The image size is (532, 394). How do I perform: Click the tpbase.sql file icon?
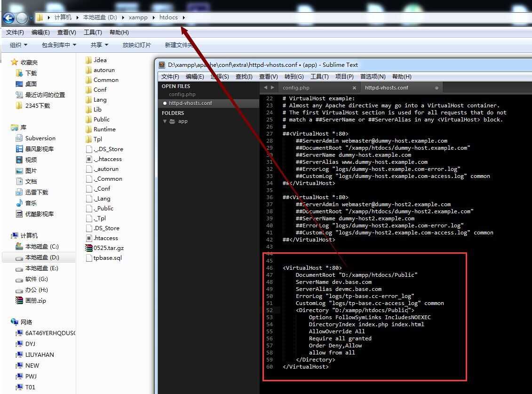click(89, 258)
